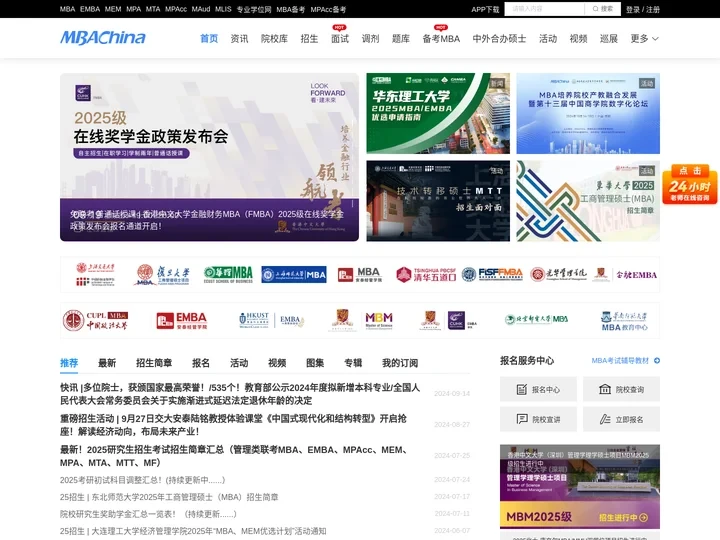The image size is (720, 540).
Task: Open the Tsinghua PBCSF 清华五道口 logo
Action: tap(426, 275)
